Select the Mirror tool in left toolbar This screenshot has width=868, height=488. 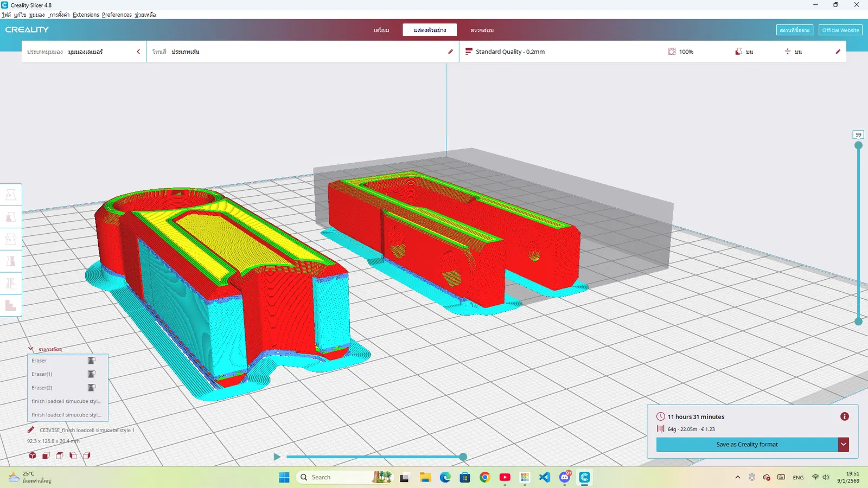tap(10, 261)
